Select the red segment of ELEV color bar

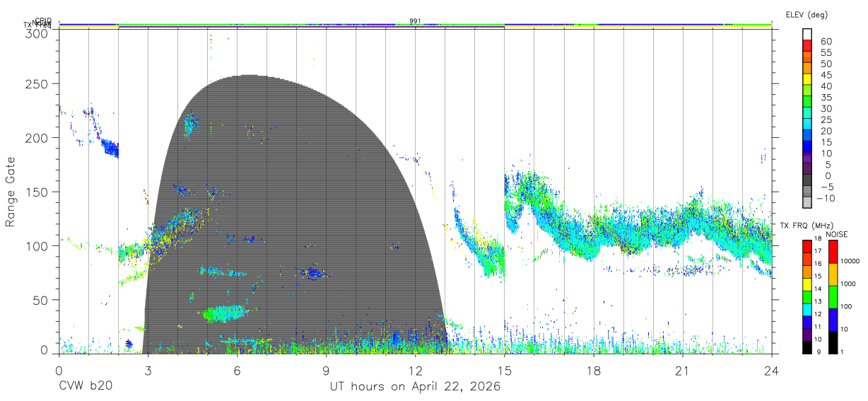point(808,45)
